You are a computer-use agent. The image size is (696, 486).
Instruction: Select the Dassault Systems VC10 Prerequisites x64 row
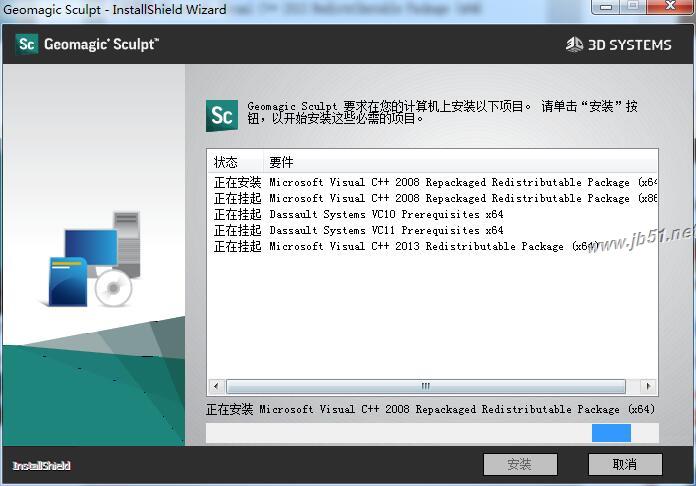(433, 214)
